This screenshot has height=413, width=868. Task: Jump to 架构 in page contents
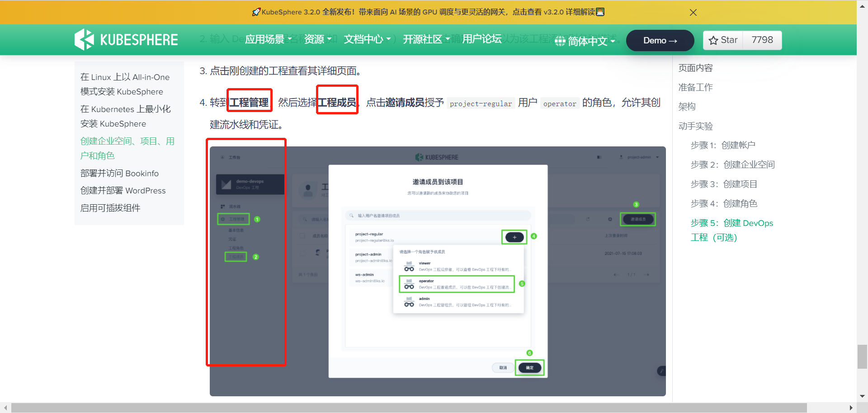[x=687, y=107]
